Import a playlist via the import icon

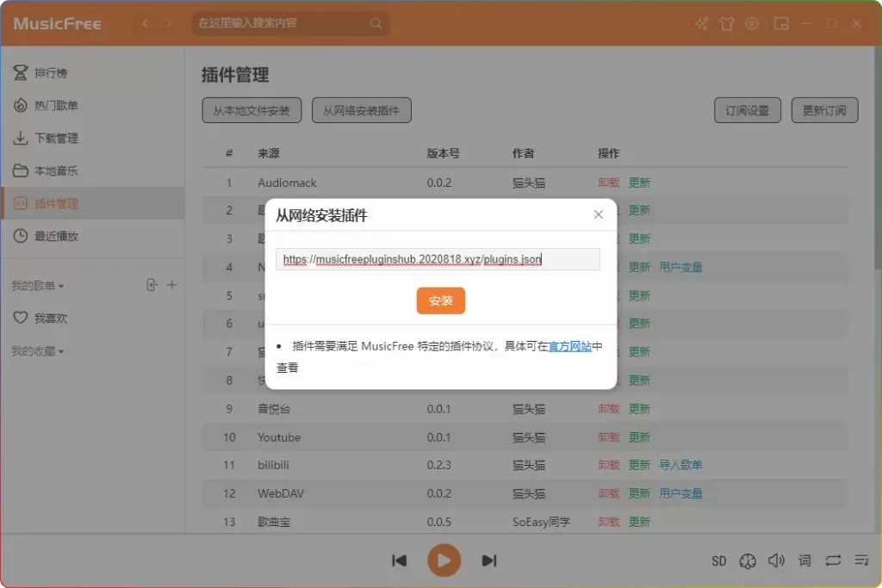coord(152,285)
